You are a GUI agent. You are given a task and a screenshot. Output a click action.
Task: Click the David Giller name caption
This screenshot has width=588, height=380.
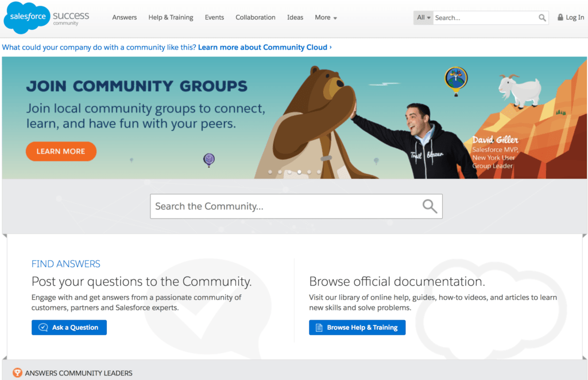(x=495, y=140)
